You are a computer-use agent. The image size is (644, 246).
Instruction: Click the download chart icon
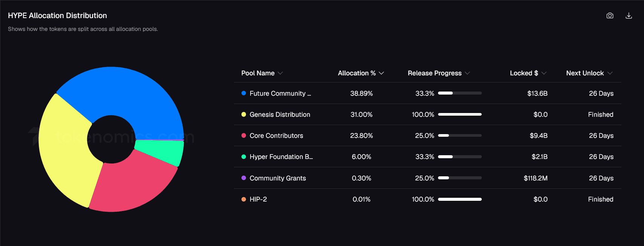pos(629,15)
